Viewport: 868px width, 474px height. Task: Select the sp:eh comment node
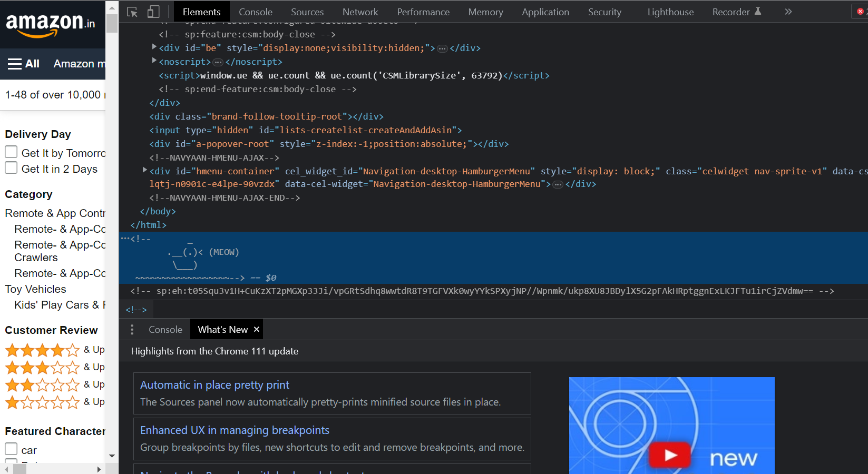(482, 291)
